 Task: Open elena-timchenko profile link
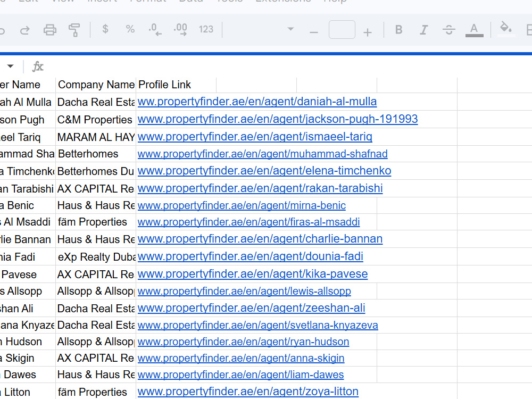[x=264, y=171]
